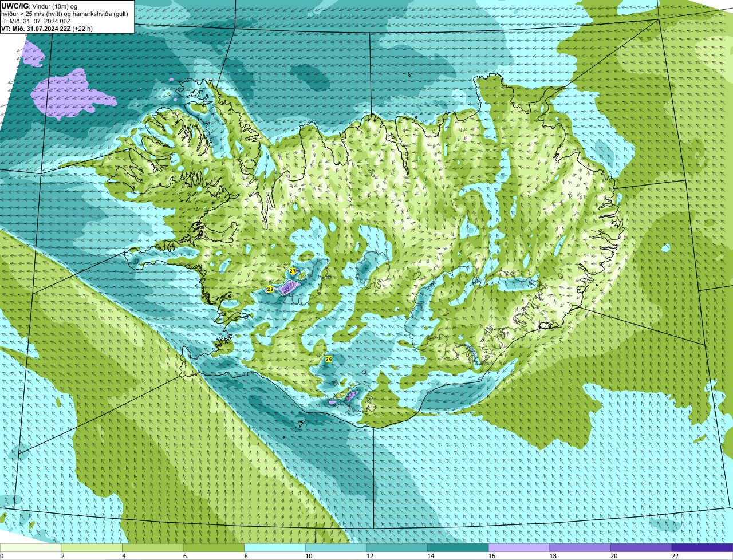The height and width of the screenshot is (560, 733).
Task: Select the 0–2 m/s palest legend swatch
Action: point(30,547)
